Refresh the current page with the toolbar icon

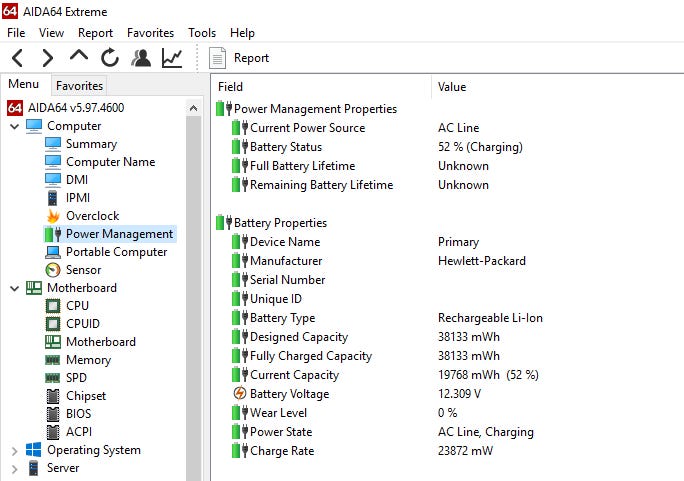(109, 58)
